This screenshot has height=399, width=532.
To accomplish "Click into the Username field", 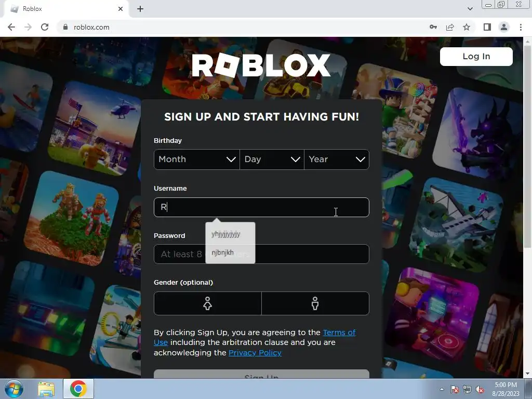I will pyautogui.click(x=261, y=207).
